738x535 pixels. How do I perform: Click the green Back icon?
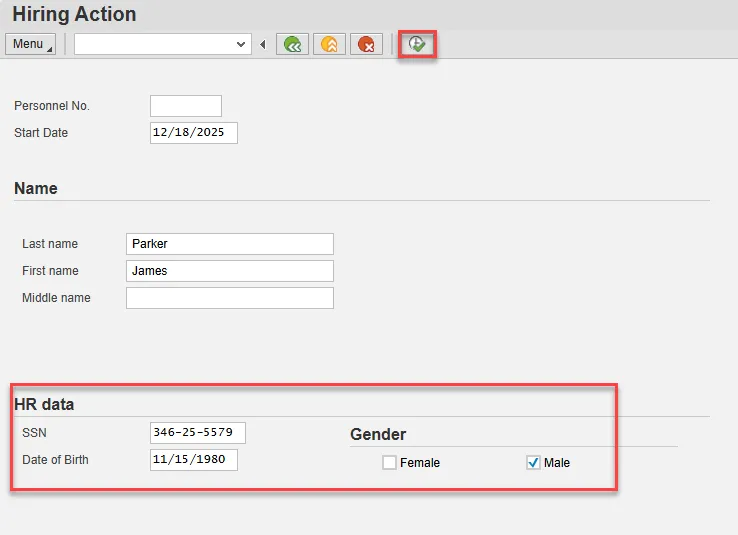pyautogui.click(x=292, y=44)
